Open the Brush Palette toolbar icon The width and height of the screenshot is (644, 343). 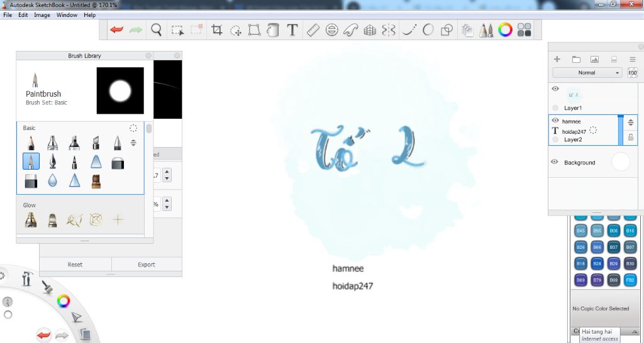tap(486, 30)
